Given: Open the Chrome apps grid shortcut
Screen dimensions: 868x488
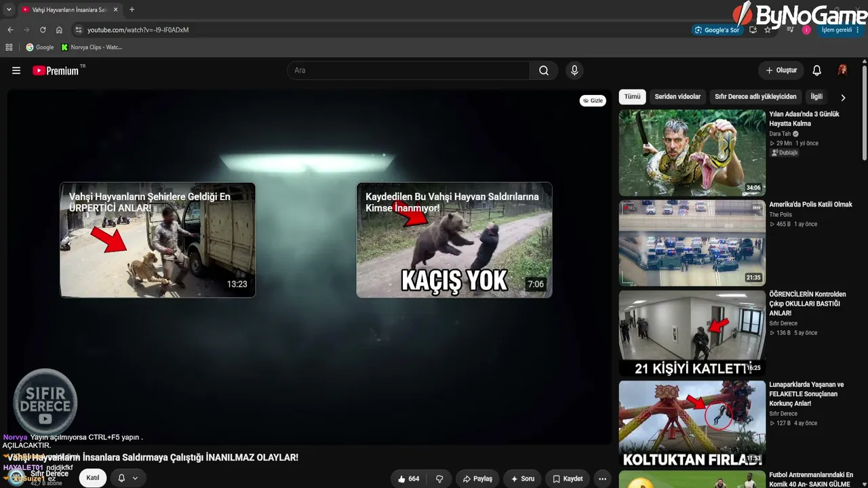Looking at the screenshot, I should 9,47.
